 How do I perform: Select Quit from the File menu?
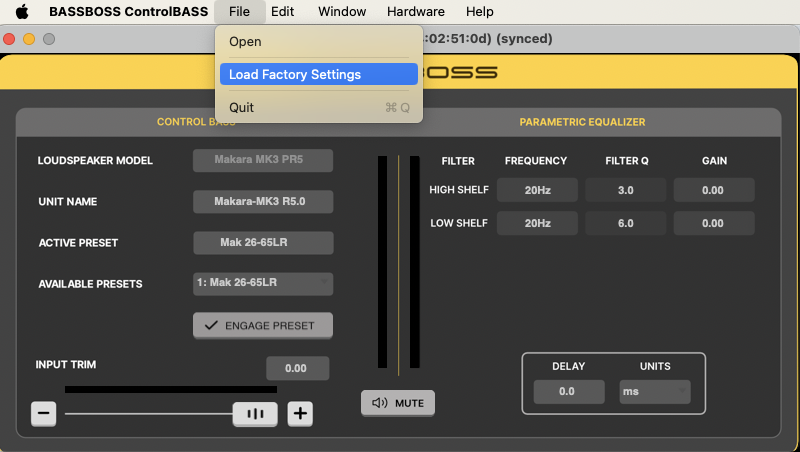pyautogui.click(x=241, y=107)
